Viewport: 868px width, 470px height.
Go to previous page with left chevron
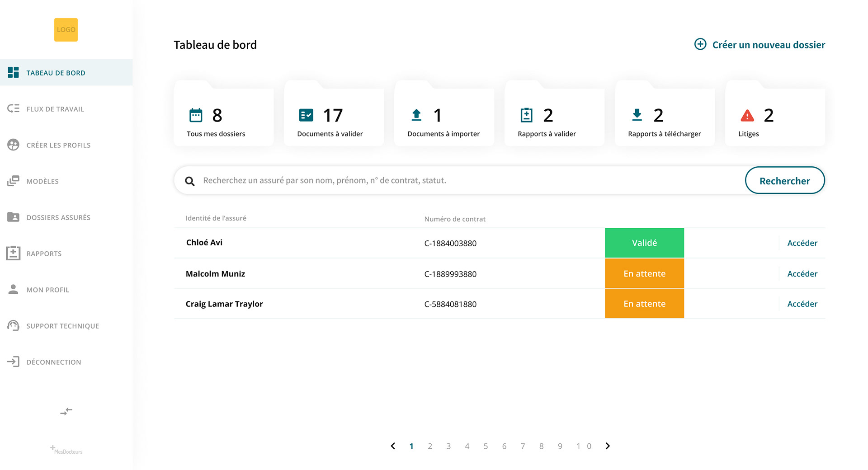393,446
